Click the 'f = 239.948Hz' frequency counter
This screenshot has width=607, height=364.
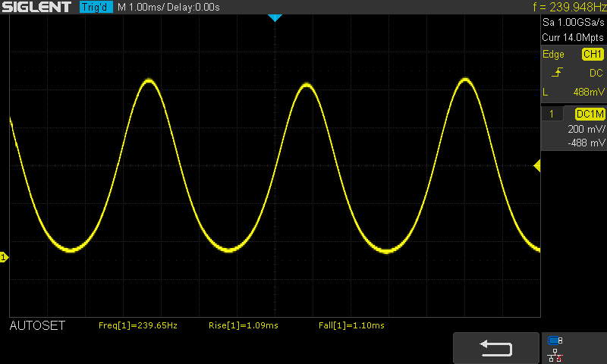(x=570, y=7)
